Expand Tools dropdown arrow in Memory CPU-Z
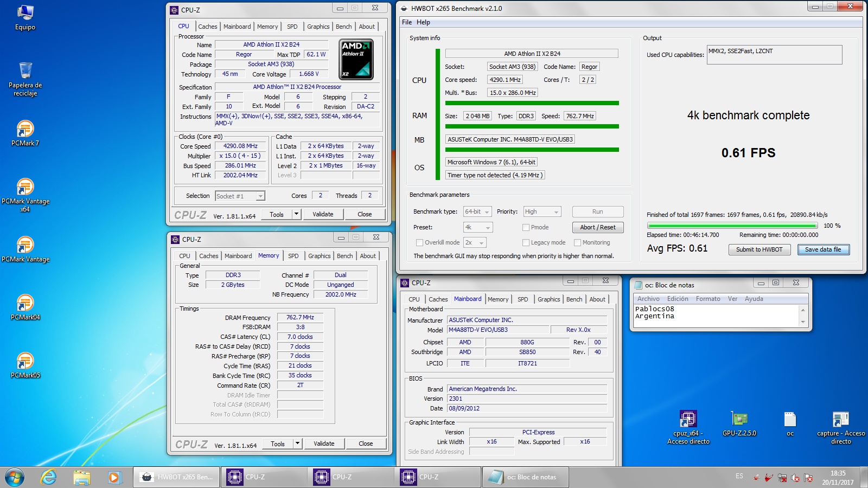Viewport: 868px width, 488px height. (297, 444)
